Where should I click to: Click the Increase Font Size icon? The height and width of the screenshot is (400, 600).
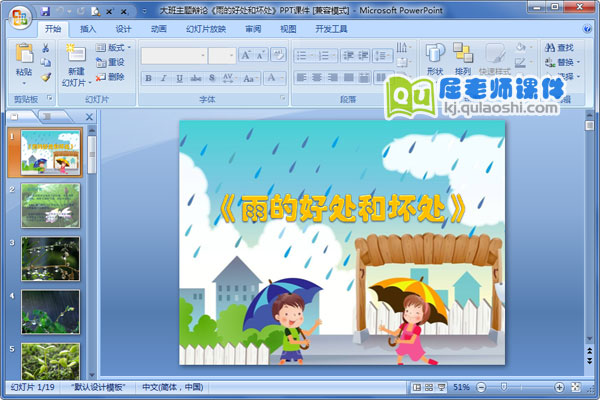245,56
